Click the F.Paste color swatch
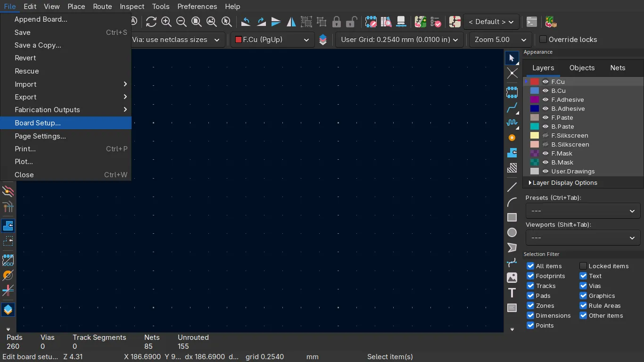Image resolution: width=644 pixels, height=362 pixels. [x=535, y=118]
